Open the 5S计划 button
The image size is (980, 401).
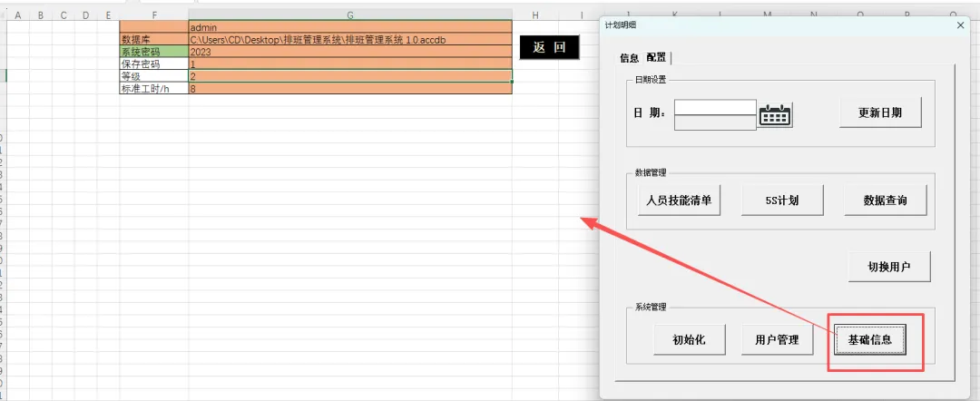782,200
